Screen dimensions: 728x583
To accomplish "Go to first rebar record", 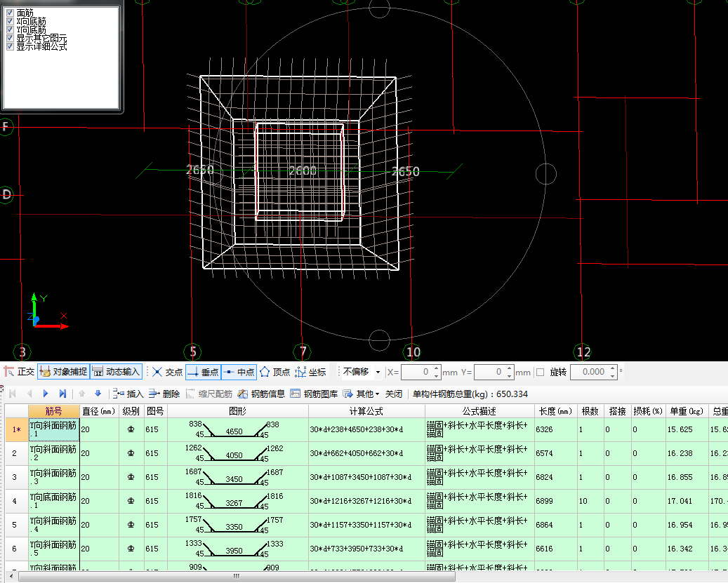I will tap(13, 394).
